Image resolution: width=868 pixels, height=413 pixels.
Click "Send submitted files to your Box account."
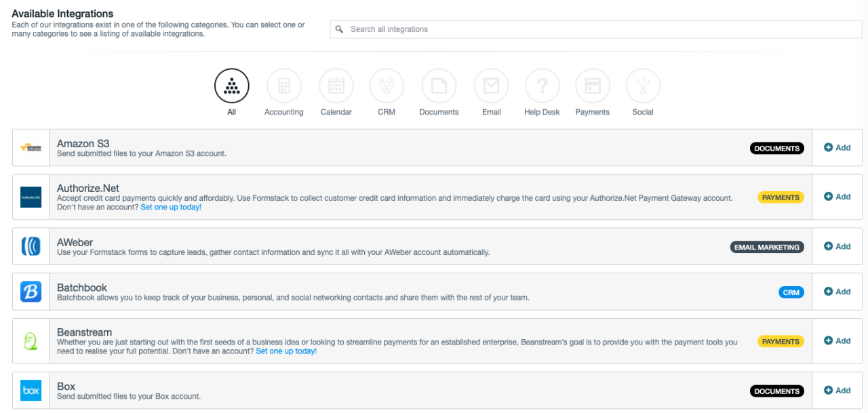[129, 396]
